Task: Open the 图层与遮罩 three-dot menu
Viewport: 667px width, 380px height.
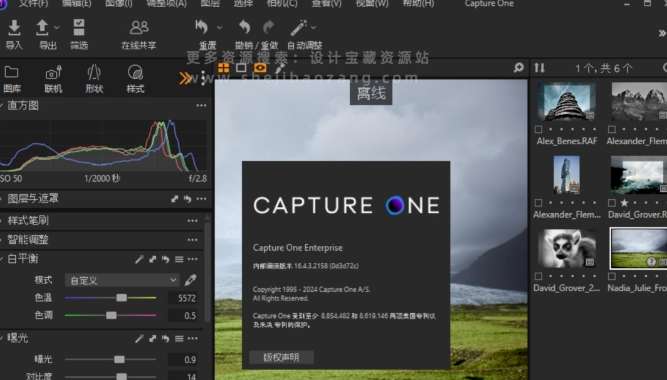Action: (201, 198)
